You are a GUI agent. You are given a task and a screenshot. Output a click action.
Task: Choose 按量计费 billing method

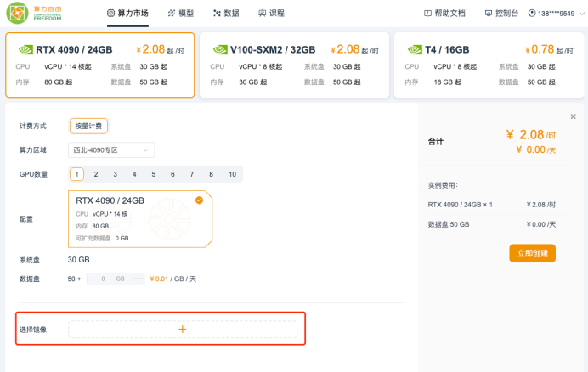tap(88, 126)
